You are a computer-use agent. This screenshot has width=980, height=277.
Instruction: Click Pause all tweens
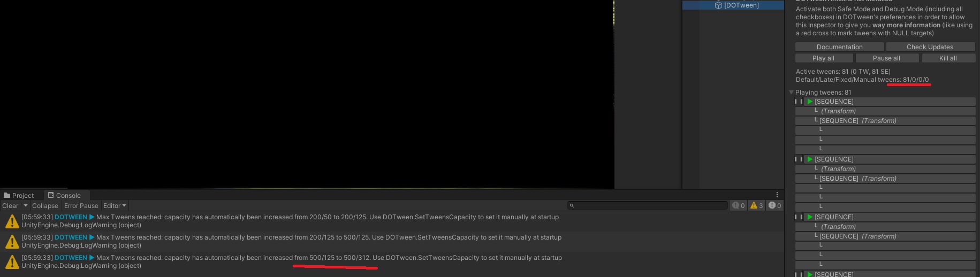point(886,58)
